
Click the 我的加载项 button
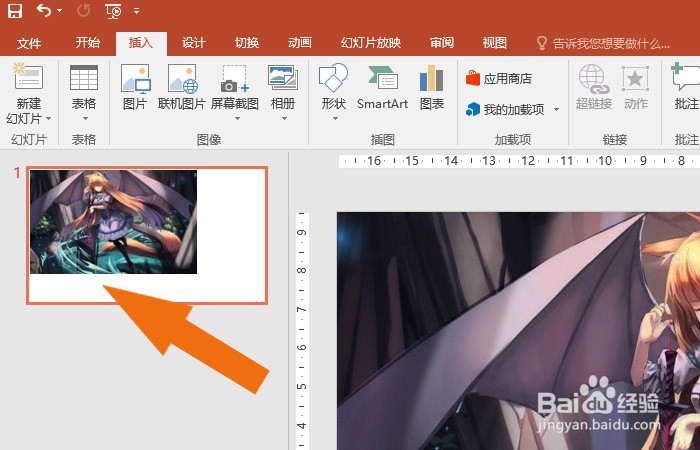tap(505, 109)
